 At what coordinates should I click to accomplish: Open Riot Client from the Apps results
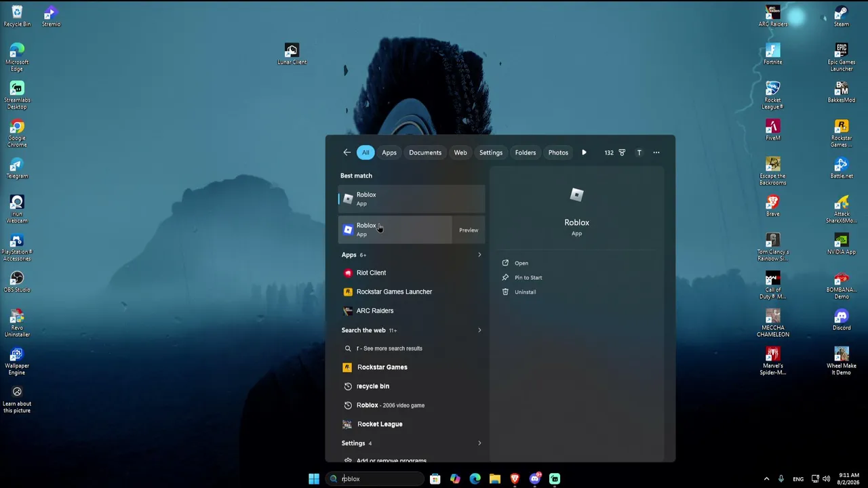[x=412, y=272]
